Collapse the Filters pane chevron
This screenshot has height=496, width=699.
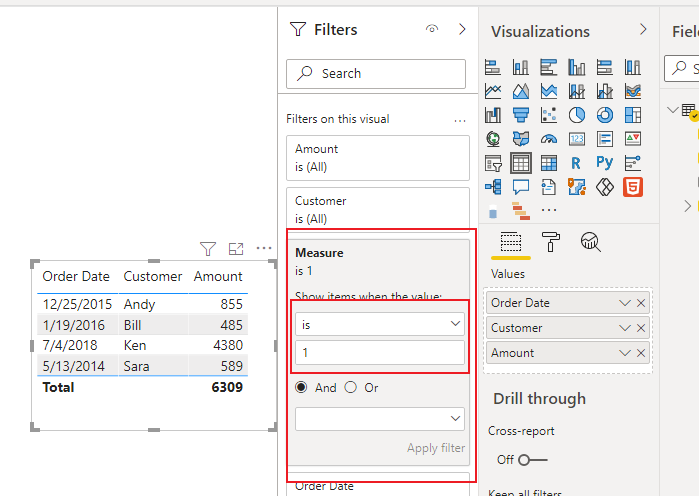[x=462, y=29]
